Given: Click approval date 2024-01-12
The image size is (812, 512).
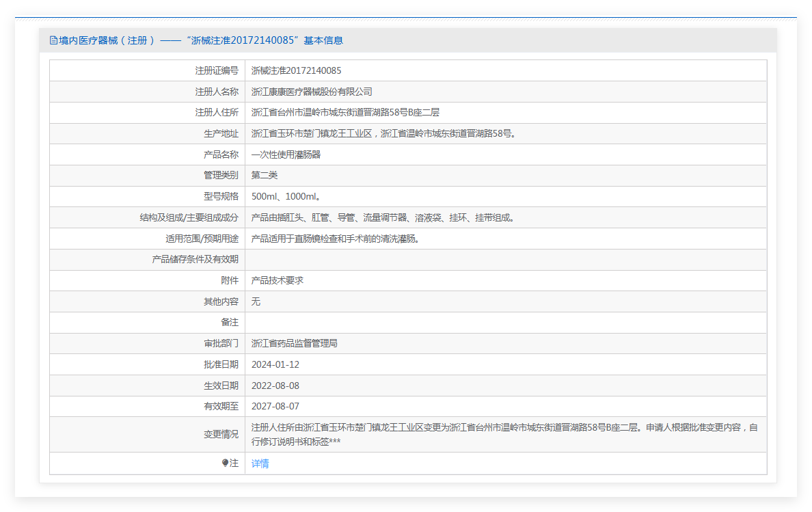Looking at the screenshot, I should [275, 364].
